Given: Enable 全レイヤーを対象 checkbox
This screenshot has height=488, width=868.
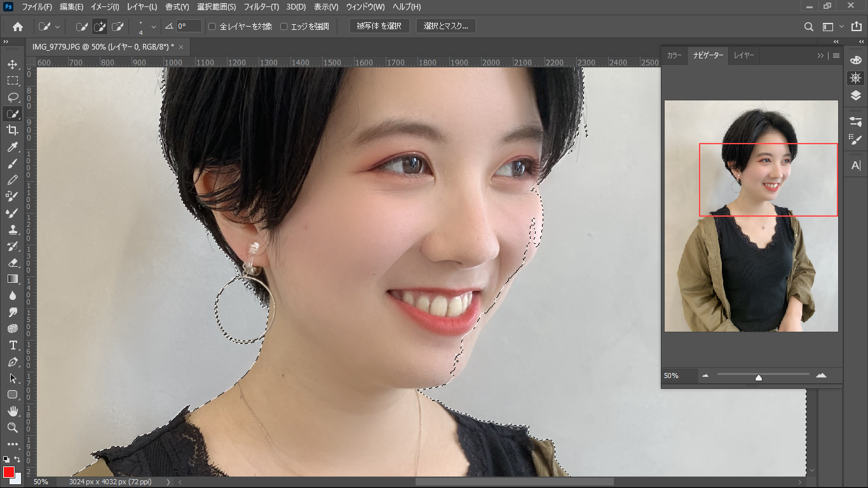Looking at the screenshot, I should pyautogui.click(x=212, y=27).
